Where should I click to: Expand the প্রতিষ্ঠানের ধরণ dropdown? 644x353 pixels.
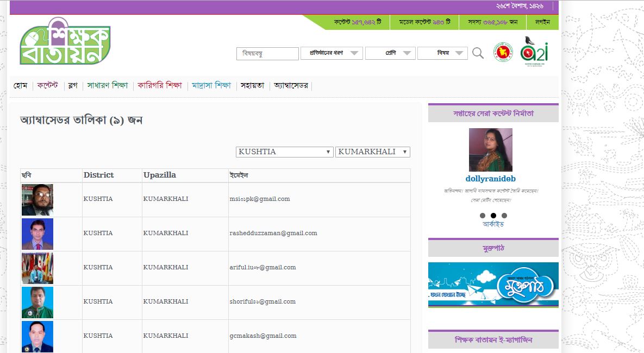point(332,53)
